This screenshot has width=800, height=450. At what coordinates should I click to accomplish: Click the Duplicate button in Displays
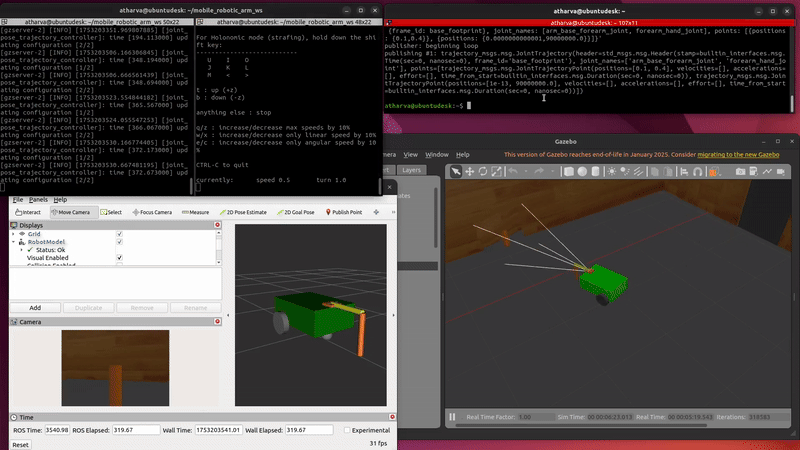(x=88, y=308)
